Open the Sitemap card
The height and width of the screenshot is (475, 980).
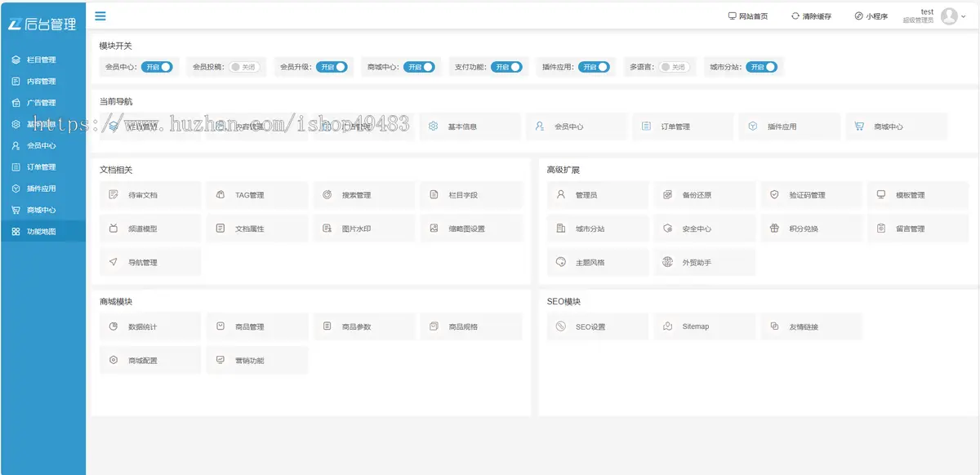point(705,326)
